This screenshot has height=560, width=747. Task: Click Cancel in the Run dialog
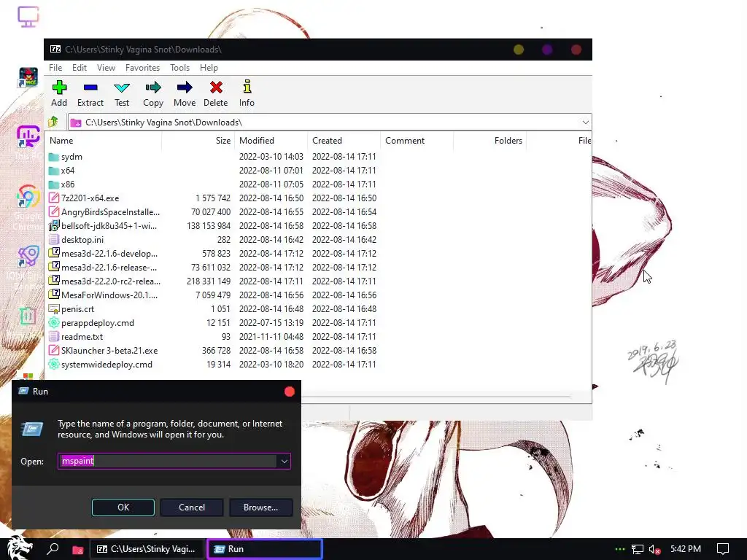(x=192, y=507)
